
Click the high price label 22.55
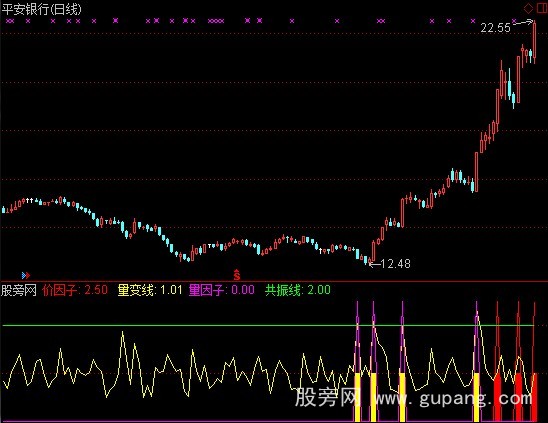pos(495,28)
